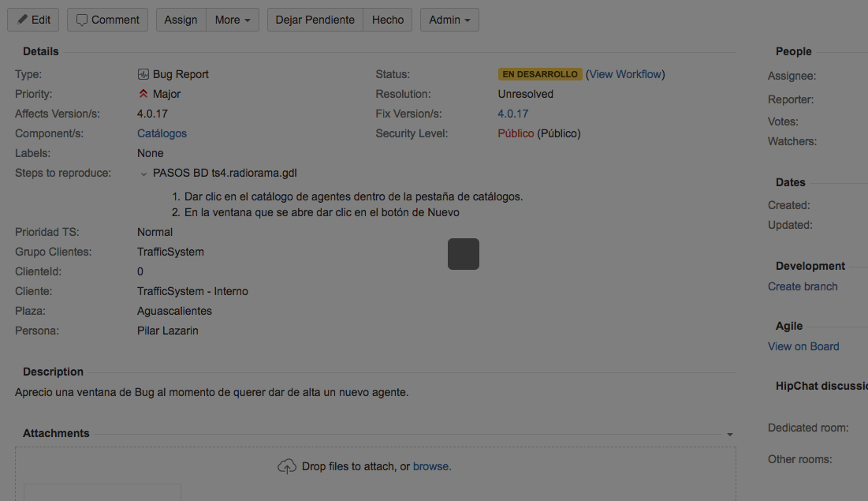
Task: Click the browse link in attachments
Action: (430, 466)
